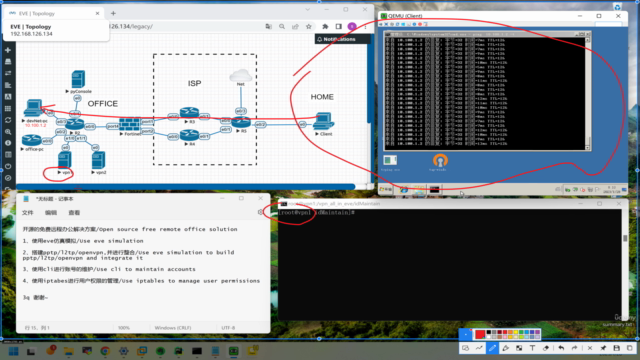Open Chrome extensions puzzle icon

click(x=325, y=27)
